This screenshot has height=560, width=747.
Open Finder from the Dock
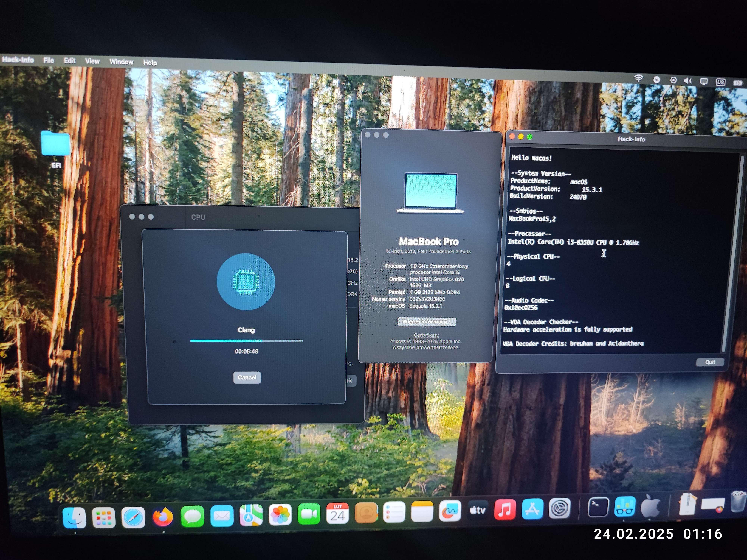[74, 517]
